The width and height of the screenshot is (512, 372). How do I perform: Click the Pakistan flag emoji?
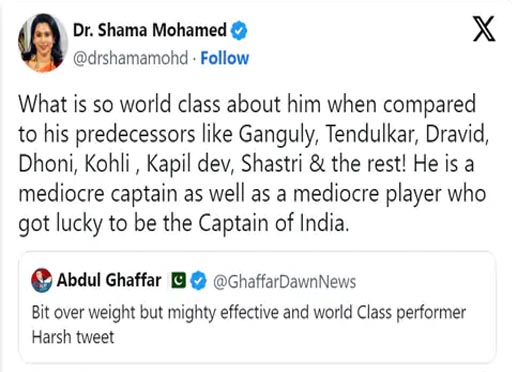click(x=179, y=280)
